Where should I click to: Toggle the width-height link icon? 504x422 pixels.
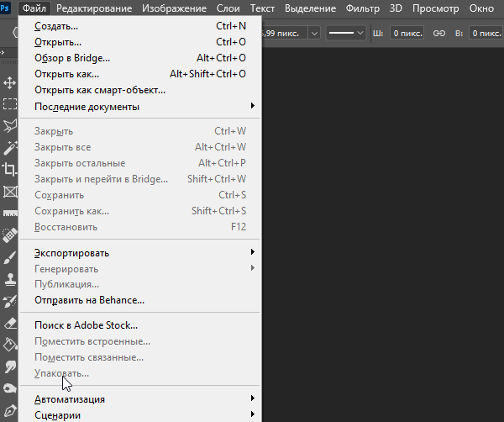tap(439, 33)
